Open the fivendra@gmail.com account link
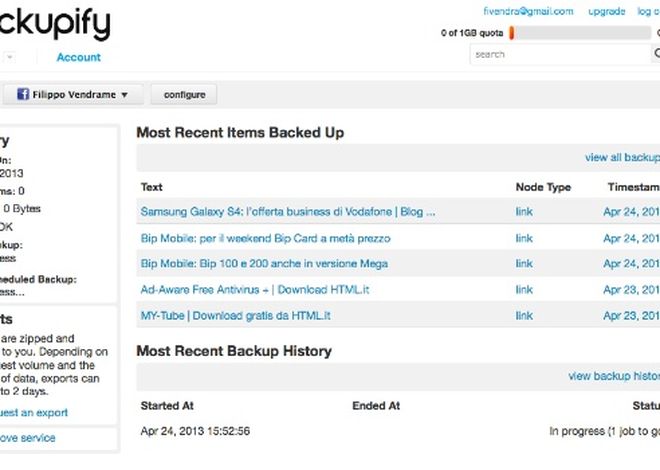Viewport: 660px width, 470px height. (528, 11)
